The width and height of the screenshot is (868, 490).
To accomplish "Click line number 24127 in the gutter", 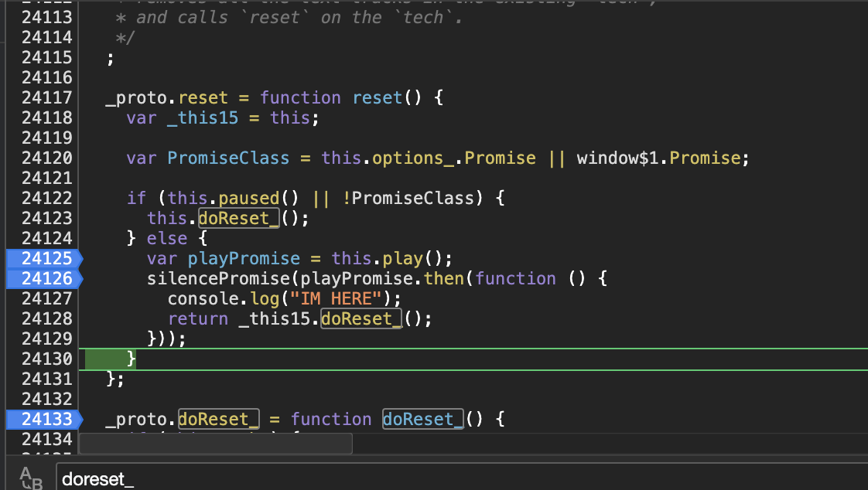I will click(x=47, y=298).
